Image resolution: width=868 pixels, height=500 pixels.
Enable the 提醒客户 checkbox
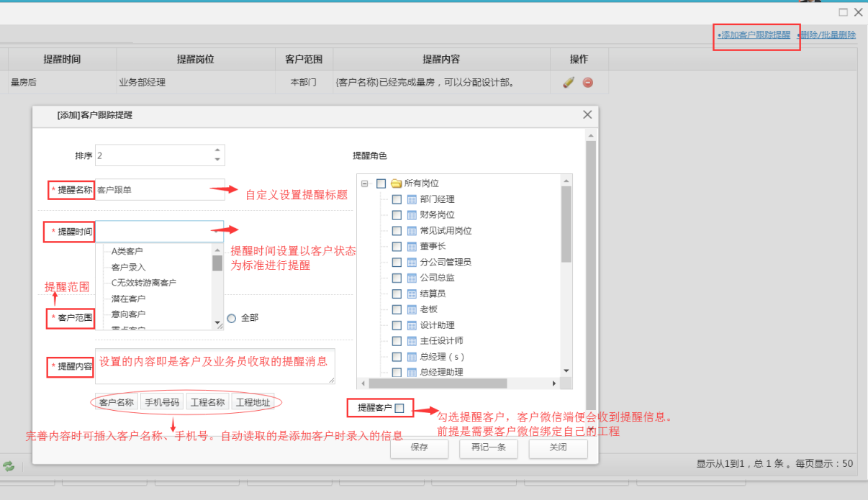[399, 409]
